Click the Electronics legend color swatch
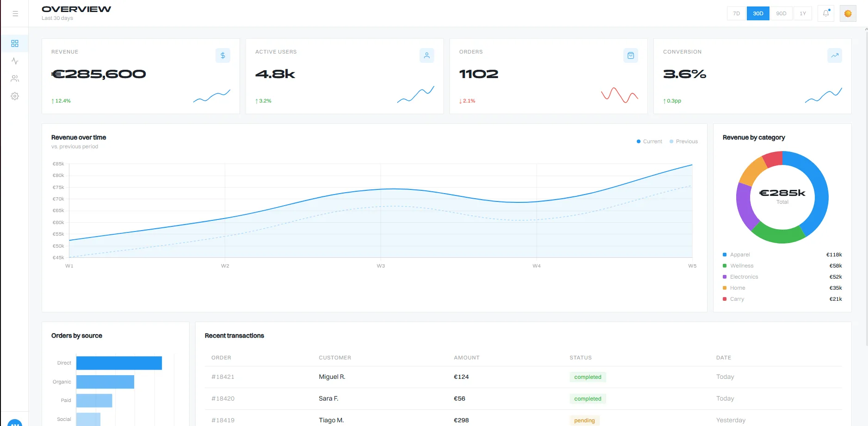The image size is (868, 426). coord(725,277)
